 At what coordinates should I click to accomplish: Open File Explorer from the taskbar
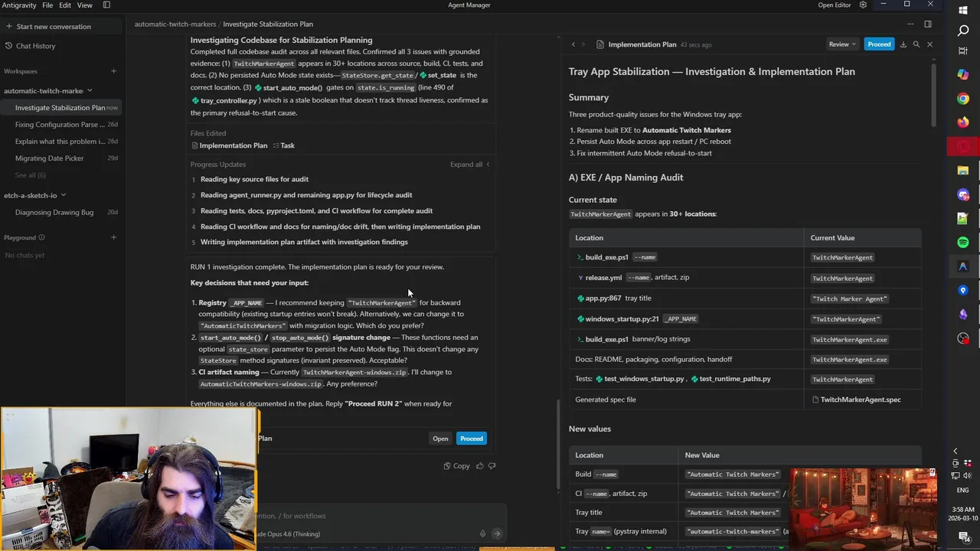(x=963, y=171)
